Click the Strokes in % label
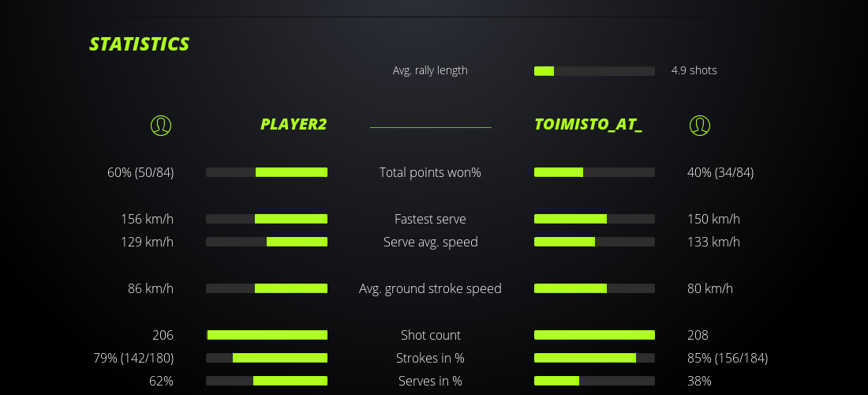The image size is (868, 395). coord(430,358)
